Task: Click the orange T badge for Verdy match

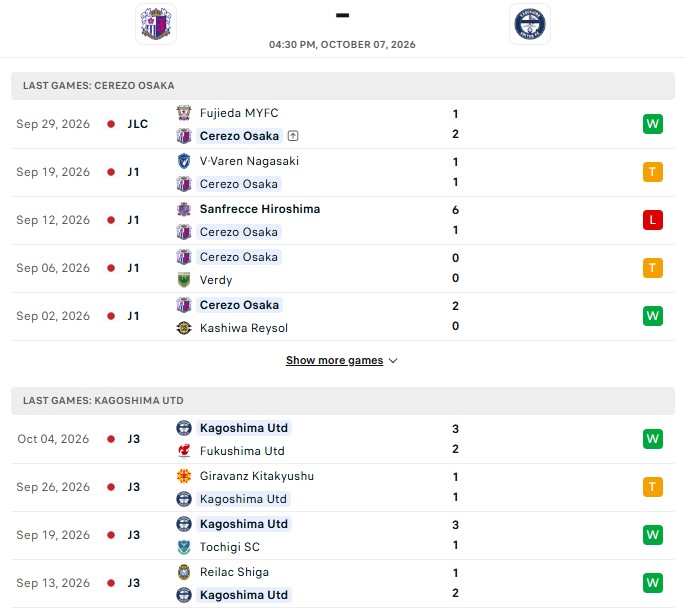Action: coord(652,268)
